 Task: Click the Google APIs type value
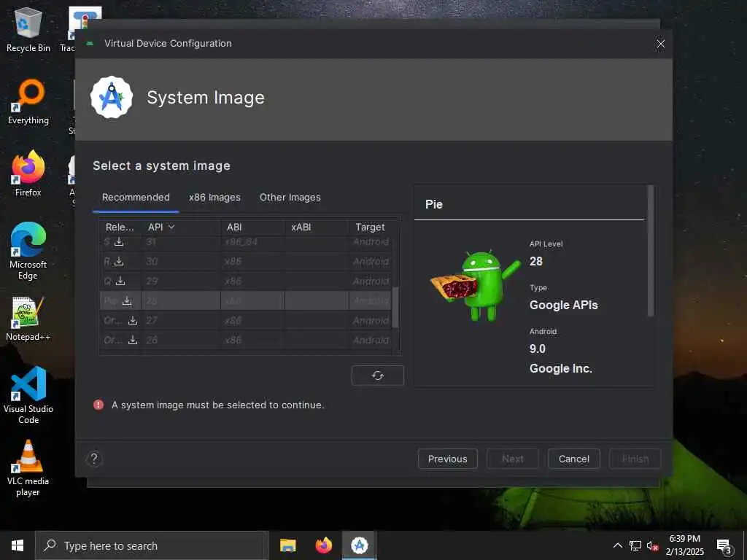[564, 305]
